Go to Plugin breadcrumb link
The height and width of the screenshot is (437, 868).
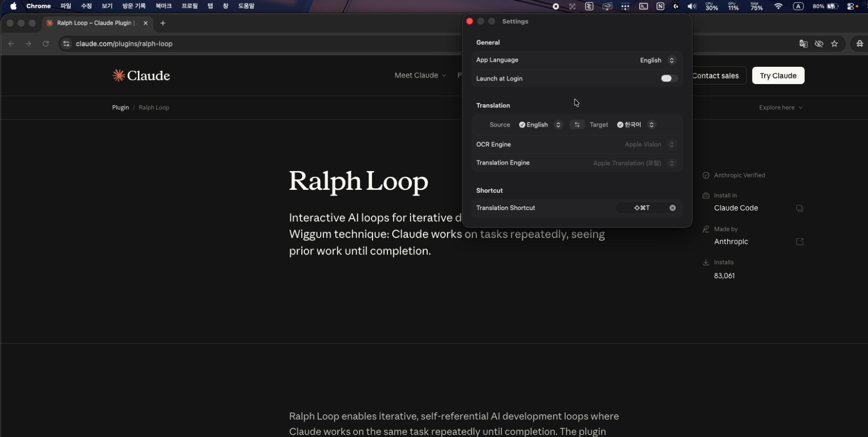tap(120, 108)
